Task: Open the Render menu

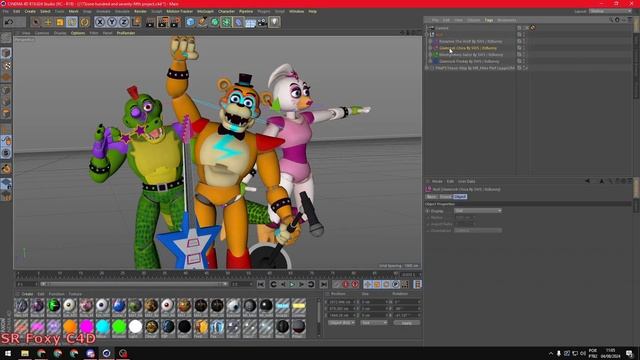Action: 140,11
